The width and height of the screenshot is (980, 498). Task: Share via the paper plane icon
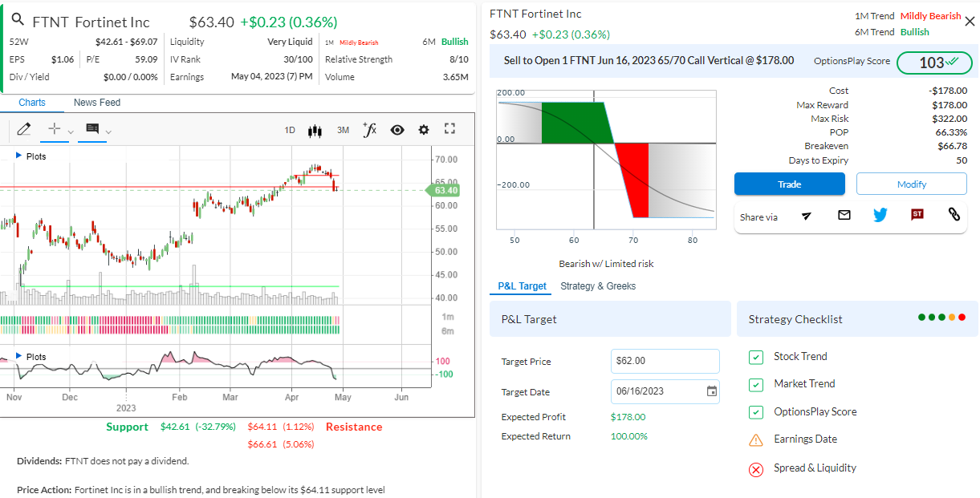(807, 215)
